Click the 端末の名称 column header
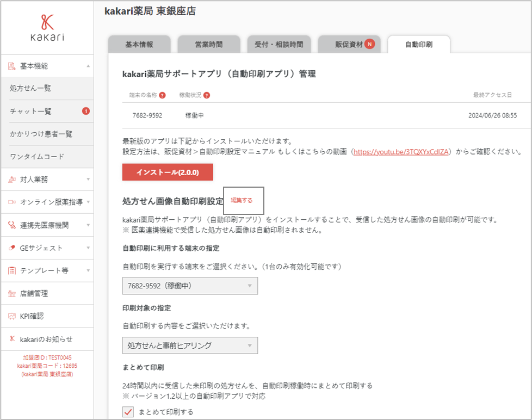This screenshot has width=532, height=420. point(143,95)
